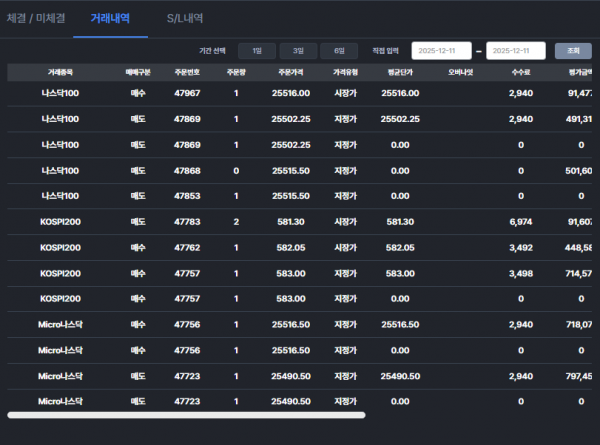The image size is (600, 445).
Task: Click 매수 in the 47967 row
Action: tap(138, 93)
